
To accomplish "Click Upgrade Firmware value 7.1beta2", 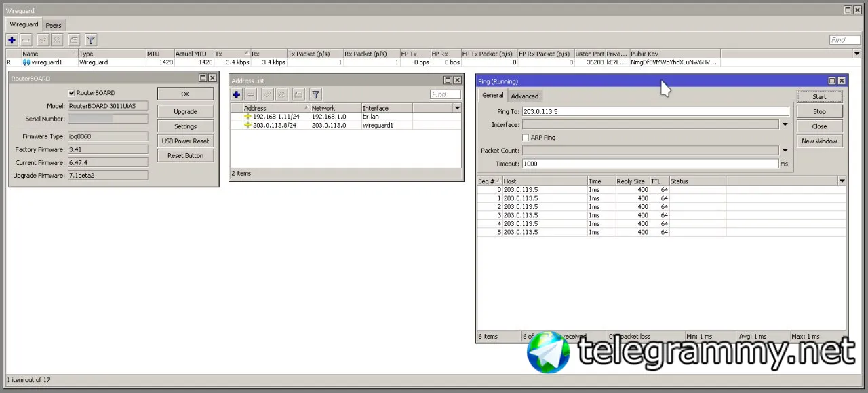I will click(x=108, y=176).
